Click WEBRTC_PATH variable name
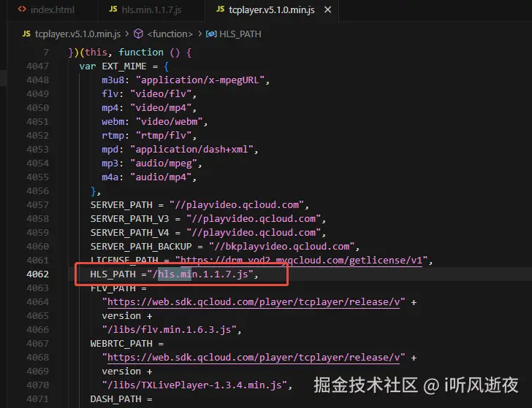532x408 pixels. pos(121,344)
